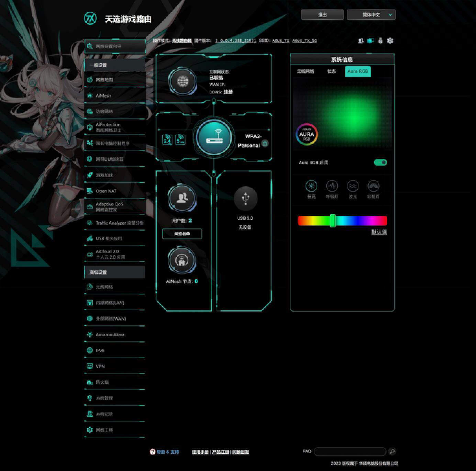Click the gear status icon in header

point(390,41)
